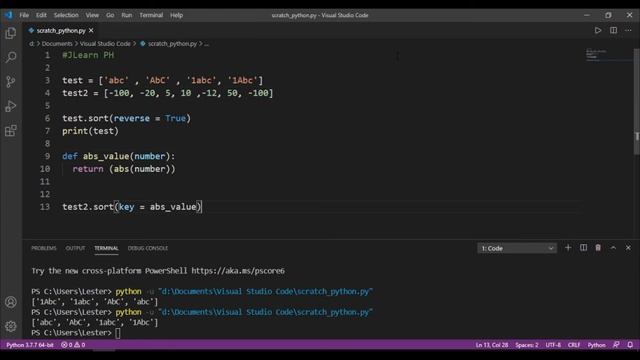Open the Help menu
The width and height of the screenshot is (640, 360).
coord(176,15)
